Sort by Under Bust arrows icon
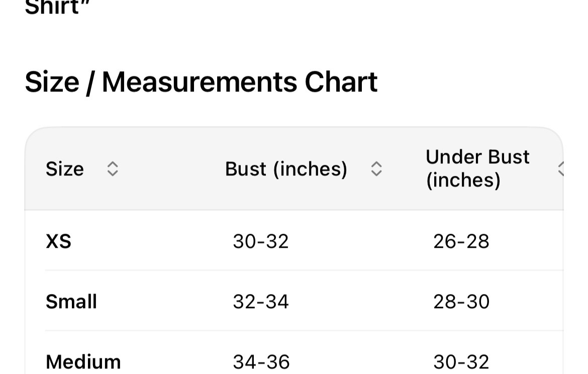 click(x=561, y=169)
